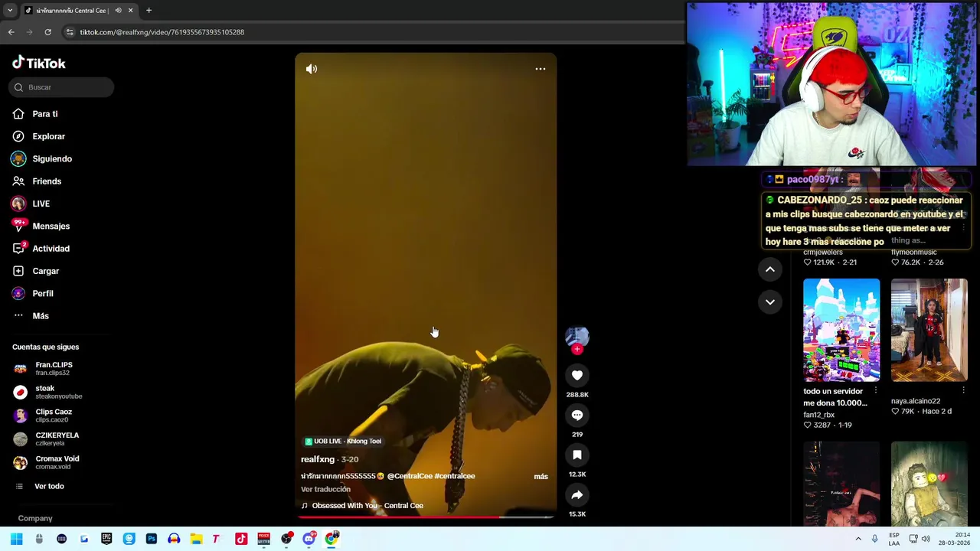Screen dimensions: 980x551
Task: Click the Actividad notifications icon
Action: (18, 249)
